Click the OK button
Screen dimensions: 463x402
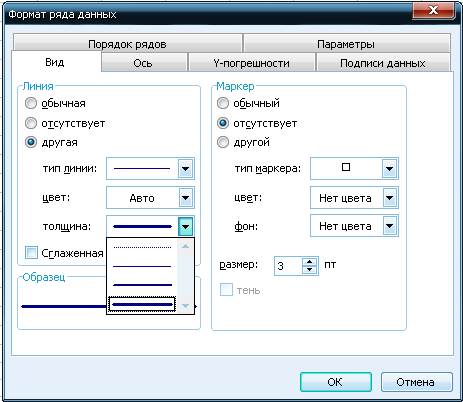336,382
